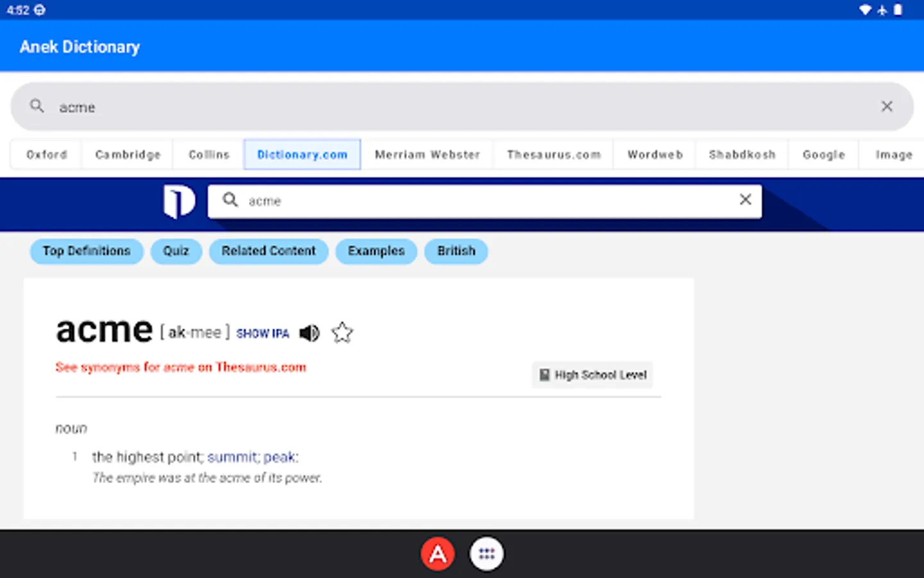Jump to Examples section
The width and height of the screenshot is (924, 578).
coord(376,251)
